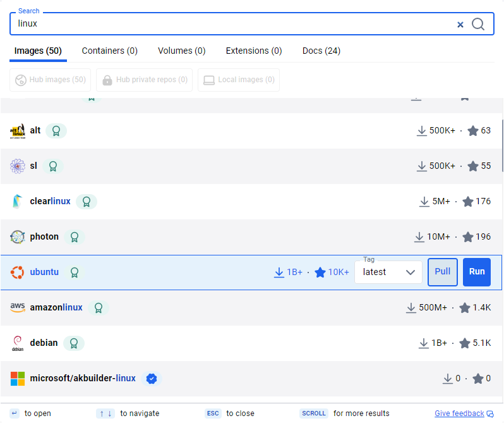Clear the search field with the X icon
Image resolution: width=504 pixels, height=423 pixels.
(460, 25)
